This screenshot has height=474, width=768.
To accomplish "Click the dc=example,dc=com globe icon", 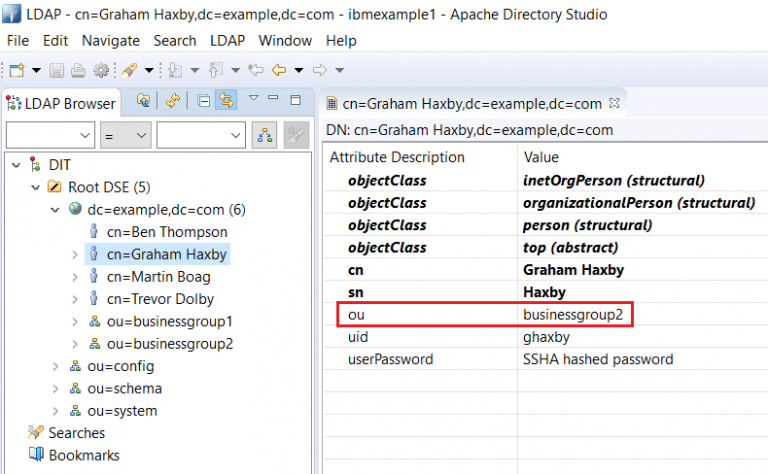I will (75, 209).
